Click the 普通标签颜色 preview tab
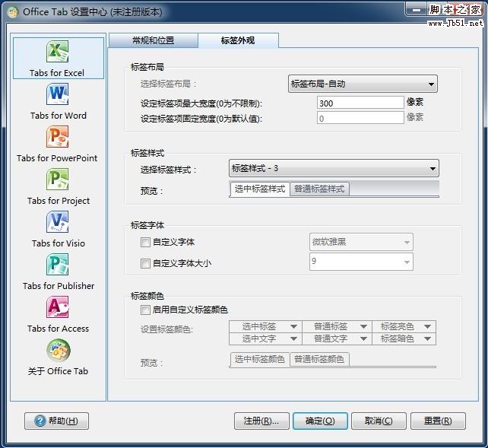Image resolution: width=488 pixels, height=448 pixels. [x=319, y=360]
